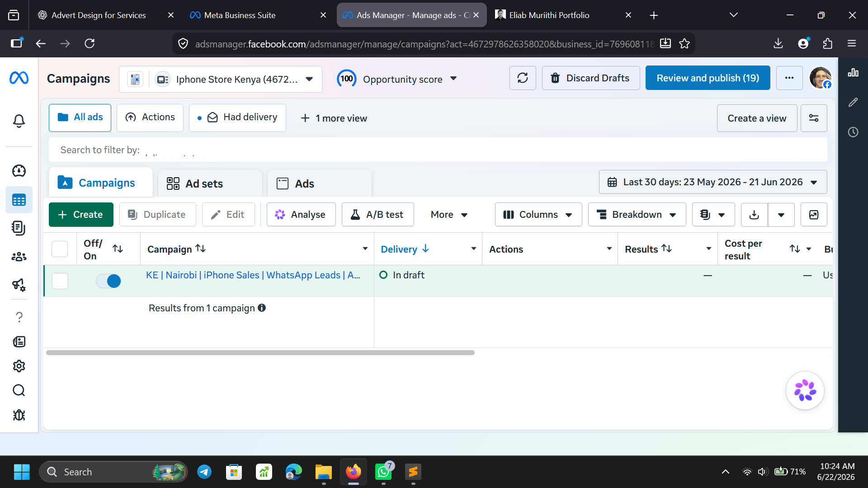Screen dimensions: 868x488
Task: Open Campaigns table icon in sidebar
Action: (19, 200)
